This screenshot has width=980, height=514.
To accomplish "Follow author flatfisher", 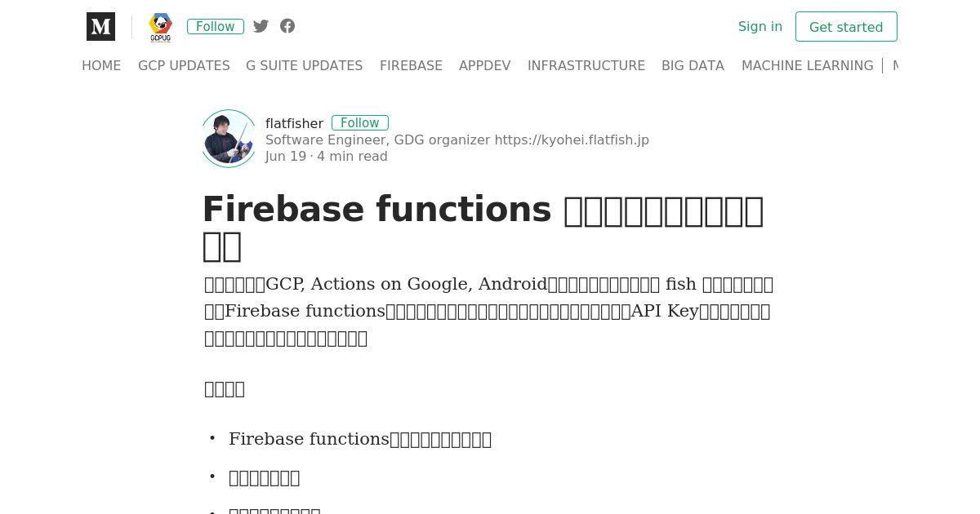I will [x=360, y=122].
